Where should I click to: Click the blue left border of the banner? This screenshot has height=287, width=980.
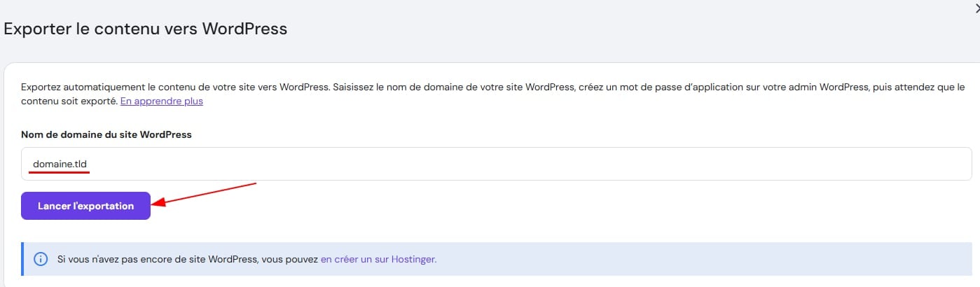coord(23,259)
